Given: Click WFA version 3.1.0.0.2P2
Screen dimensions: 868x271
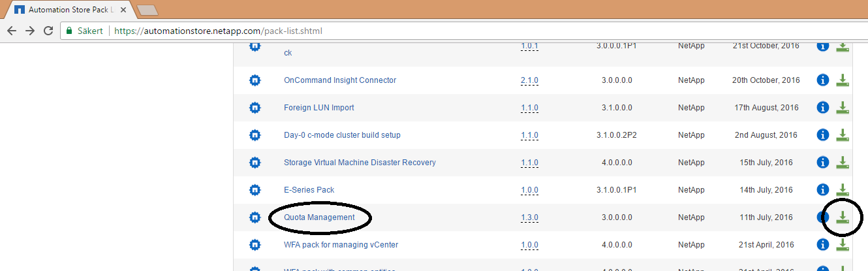Looking at the screenshot, I should (x=617, y=135).
